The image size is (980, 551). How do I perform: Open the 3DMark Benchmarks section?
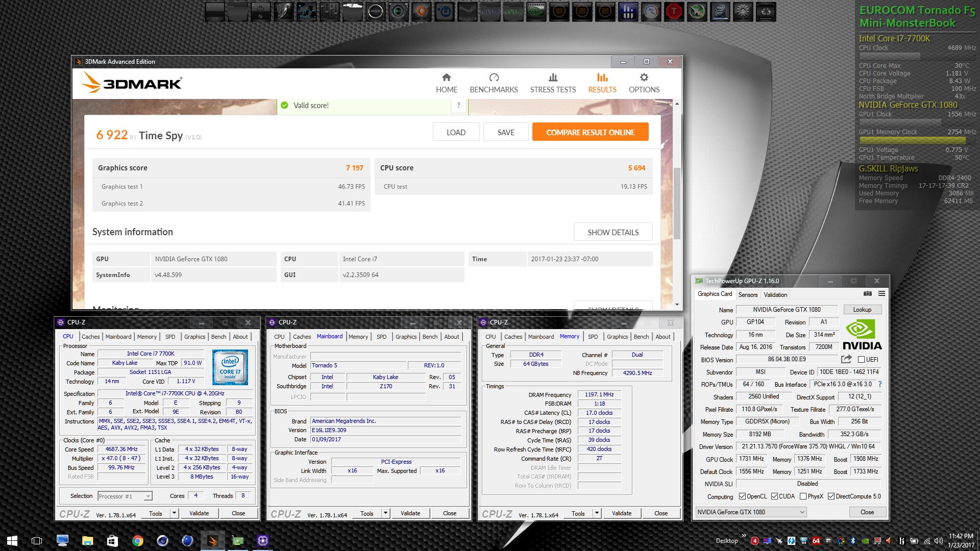point(494,83)
